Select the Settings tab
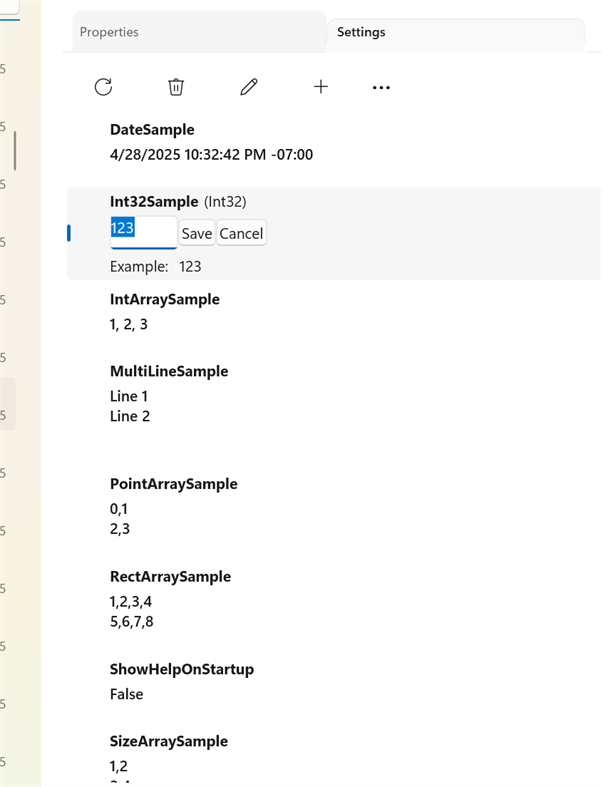Screen dimensions: 602x787 (361, 32)
